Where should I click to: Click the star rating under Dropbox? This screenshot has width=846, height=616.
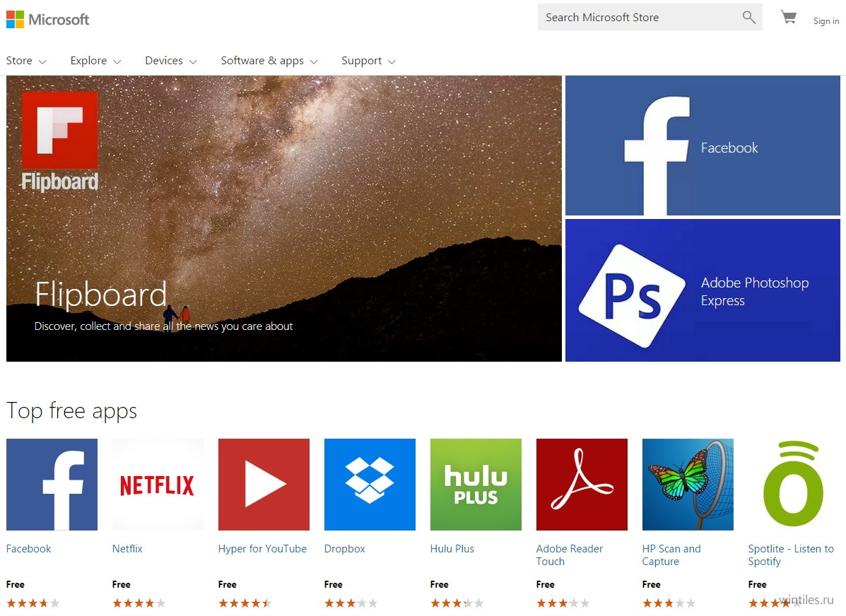351,603
